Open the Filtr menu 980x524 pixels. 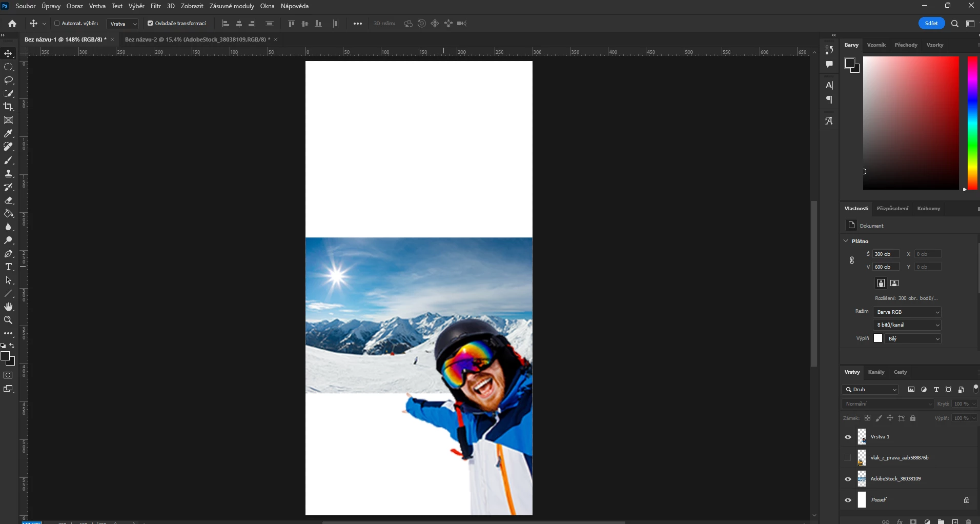coord(156,6)
